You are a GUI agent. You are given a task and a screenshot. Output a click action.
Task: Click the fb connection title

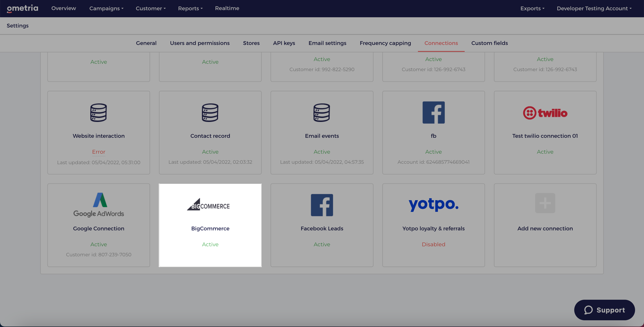(x=434, y=136)
